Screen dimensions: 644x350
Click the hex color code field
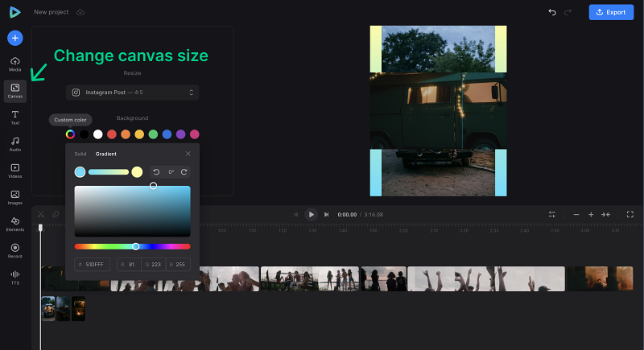(92, 264)
